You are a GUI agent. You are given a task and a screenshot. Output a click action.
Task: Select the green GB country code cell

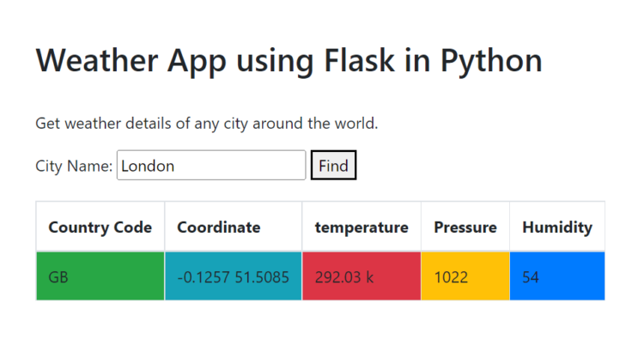pyautogui.click(x=100, y=276)
